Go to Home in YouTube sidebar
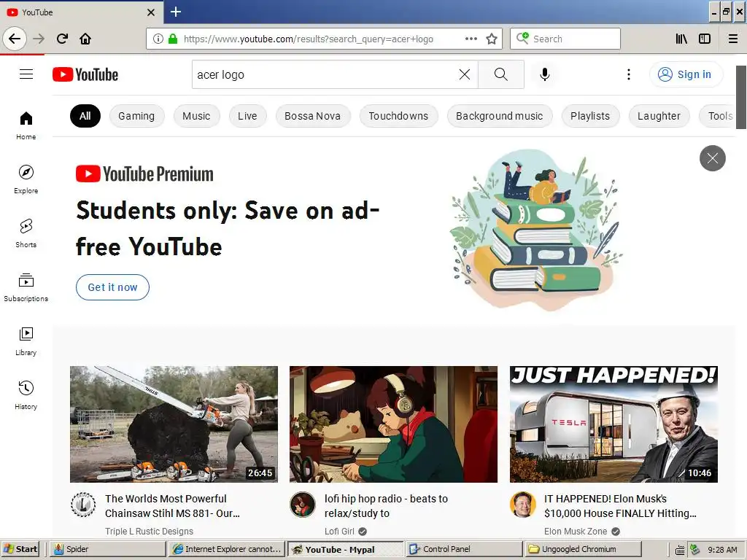 [x=26, y=125]
